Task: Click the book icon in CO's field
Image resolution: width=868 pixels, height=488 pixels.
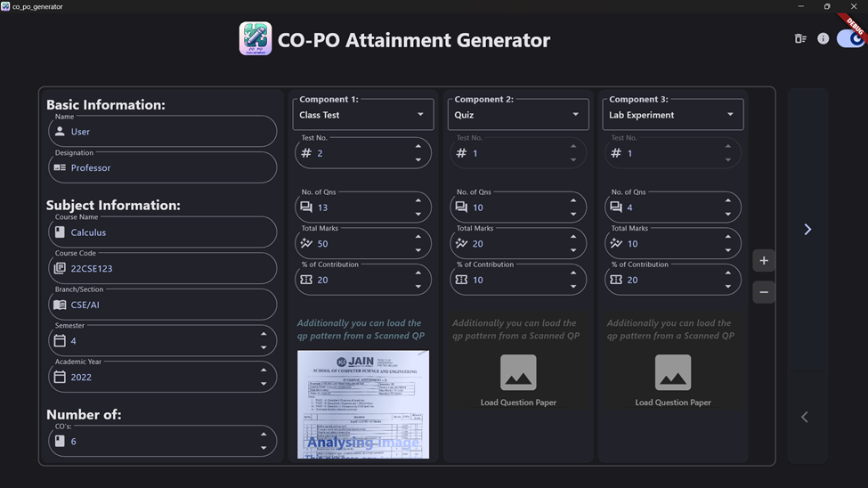Action: pyautogui.click(x=60, y=441)
